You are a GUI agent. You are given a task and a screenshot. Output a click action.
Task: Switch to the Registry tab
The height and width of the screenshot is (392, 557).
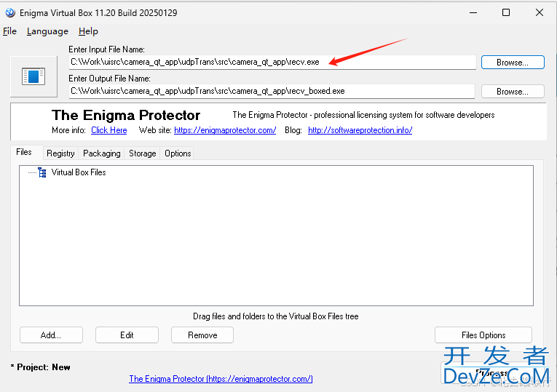(60, 153)
